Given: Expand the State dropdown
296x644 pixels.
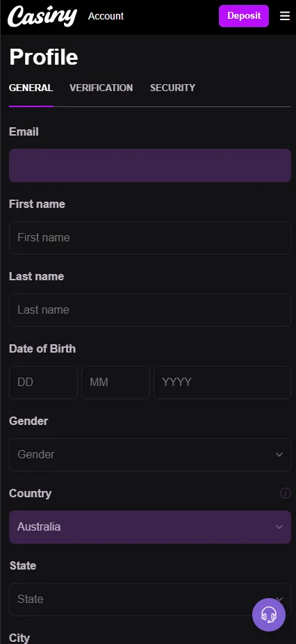Looking at the screenshot, I should click(x=150, y=599).
